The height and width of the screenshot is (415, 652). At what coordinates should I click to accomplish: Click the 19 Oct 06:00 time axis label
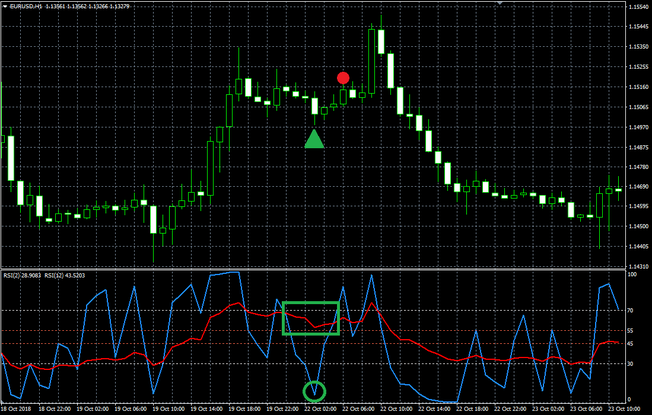click(x=131, y=409)
